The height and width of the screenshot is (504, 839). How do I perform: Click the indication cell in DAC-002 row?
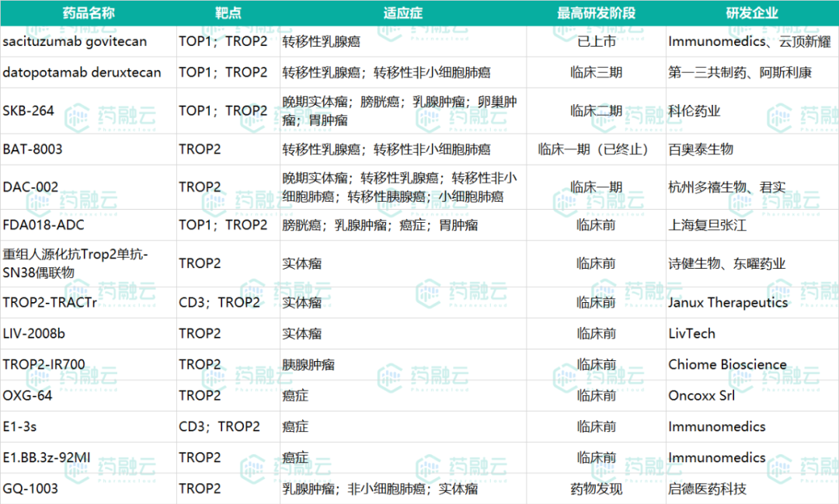[403, 187]
